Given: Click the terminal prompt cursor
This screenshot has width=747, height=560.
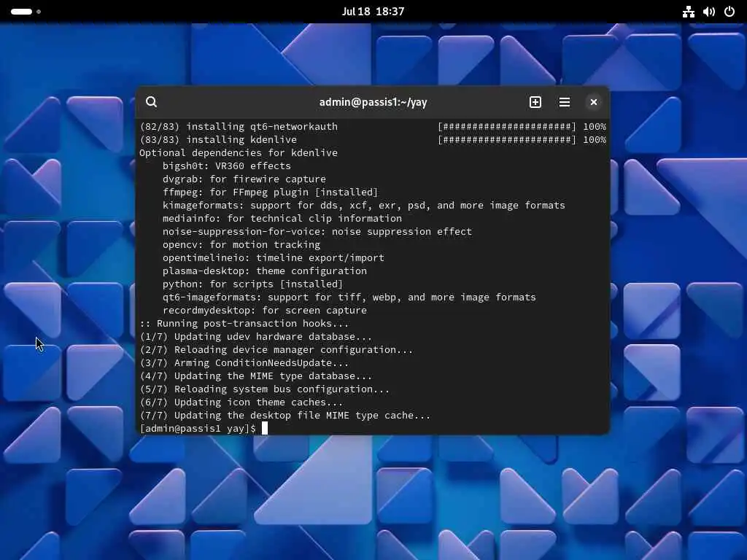Looking at the screenshot, I should coord(265,428).
